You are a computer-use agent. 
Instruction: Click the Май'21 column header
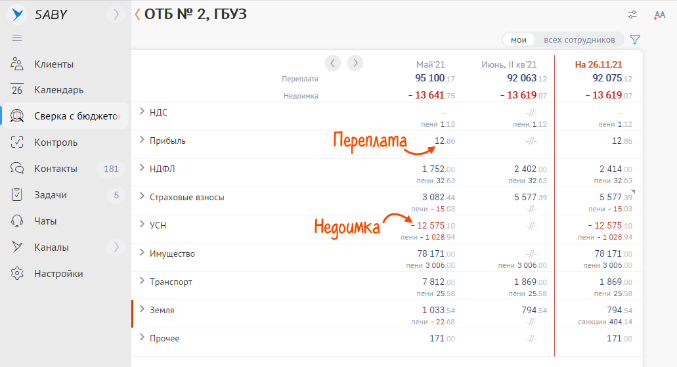tap(430, 65)
